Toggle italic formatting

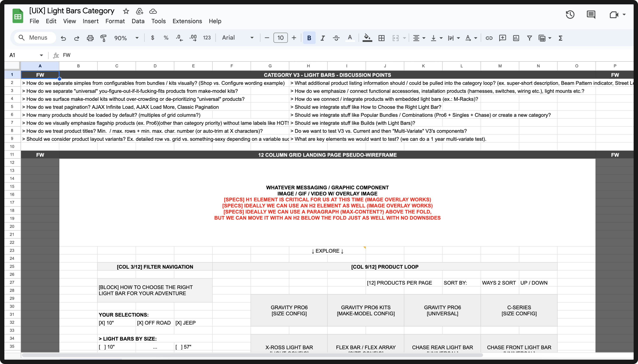pos(323,38)
